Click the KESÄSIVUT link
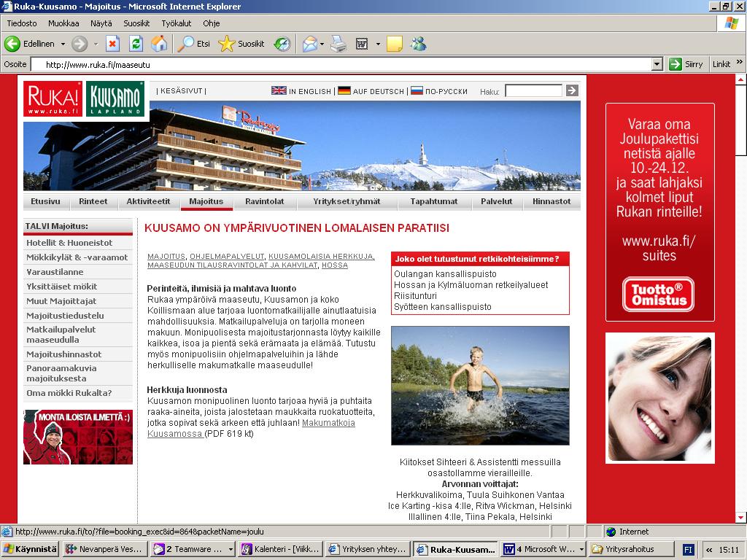The height and width of the screenshot is (560, 747). click(x=182, y=91)
